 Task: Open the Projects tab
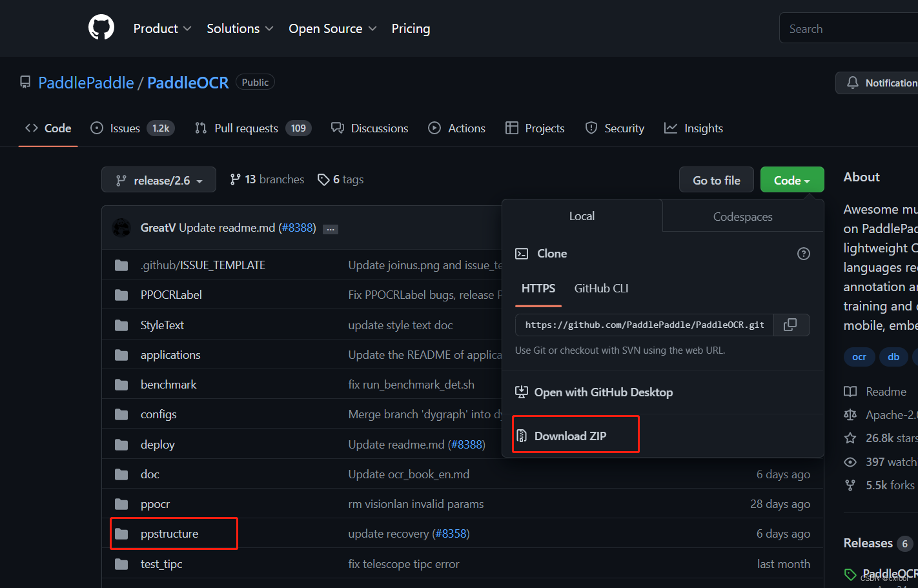coord(535,128)
